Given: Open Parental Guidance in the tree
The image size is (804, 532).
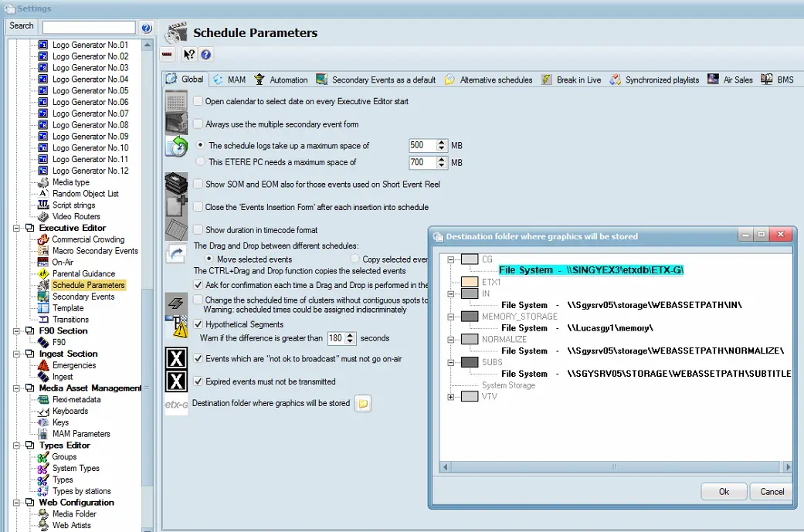Looking at the screenshot, I should 83,273.
